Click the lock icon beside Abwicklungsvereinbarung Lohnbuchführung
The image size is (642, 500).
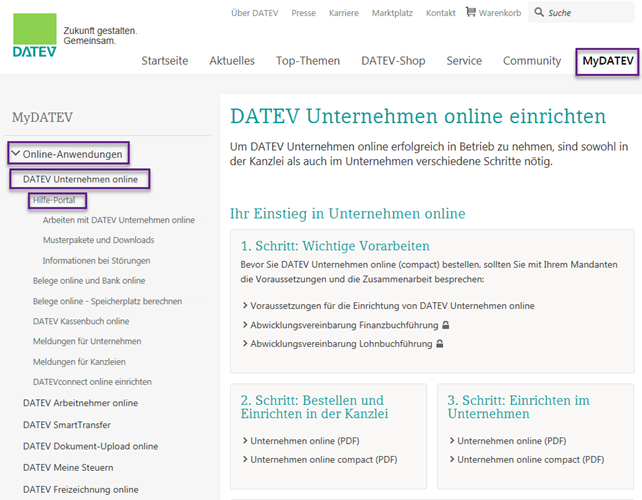pyautogui.click(x=440, y=344)
